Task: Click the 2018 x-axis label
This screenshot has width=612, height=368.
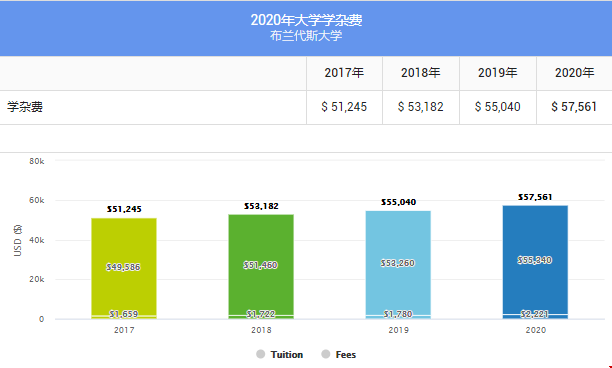Action: tap(261, 330)
